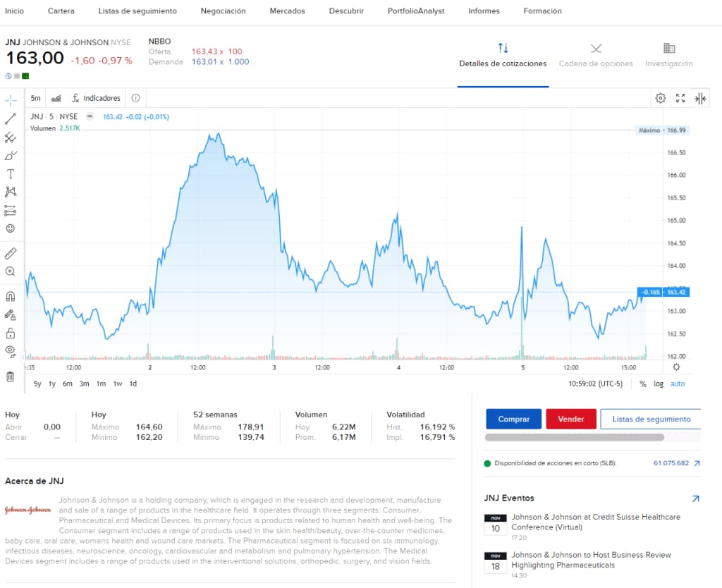
Task: Open the JNJ Eventos link arrow
Action: click(x=695, y=498)
